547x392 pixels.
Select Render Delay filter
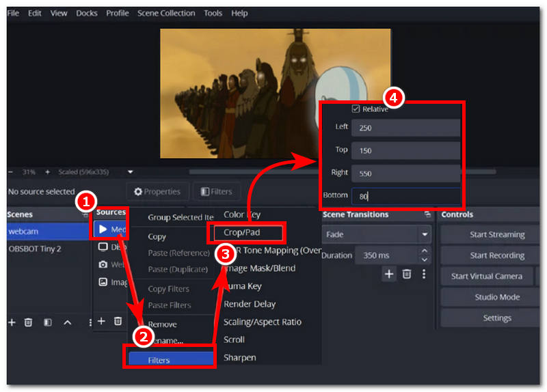point(250,304)
